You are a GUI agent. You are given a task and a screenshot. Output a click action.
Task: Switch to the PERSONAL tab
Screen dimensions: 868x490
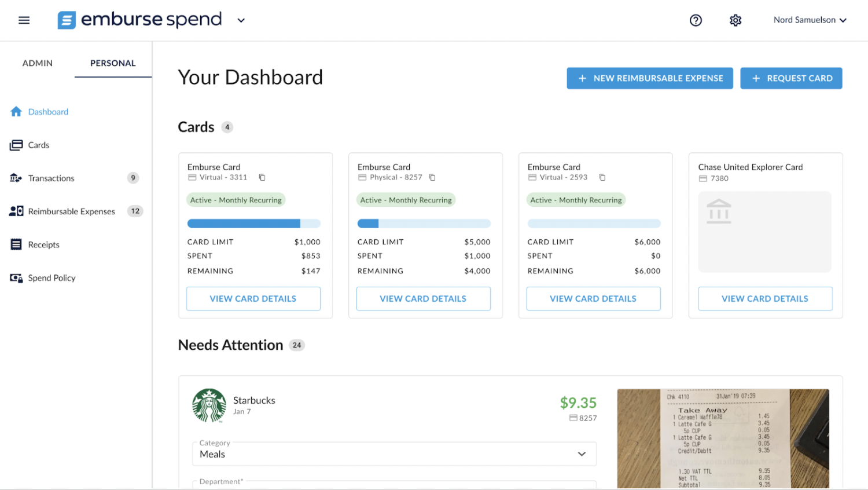[112, 63]
